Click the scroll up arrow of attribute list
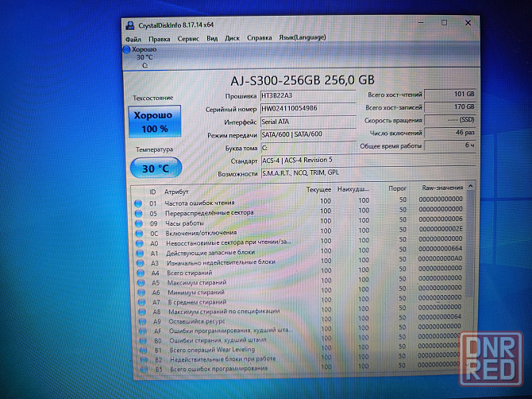This screenshot has height=399, width=532. pyautogui.click(x=470, y=186)
